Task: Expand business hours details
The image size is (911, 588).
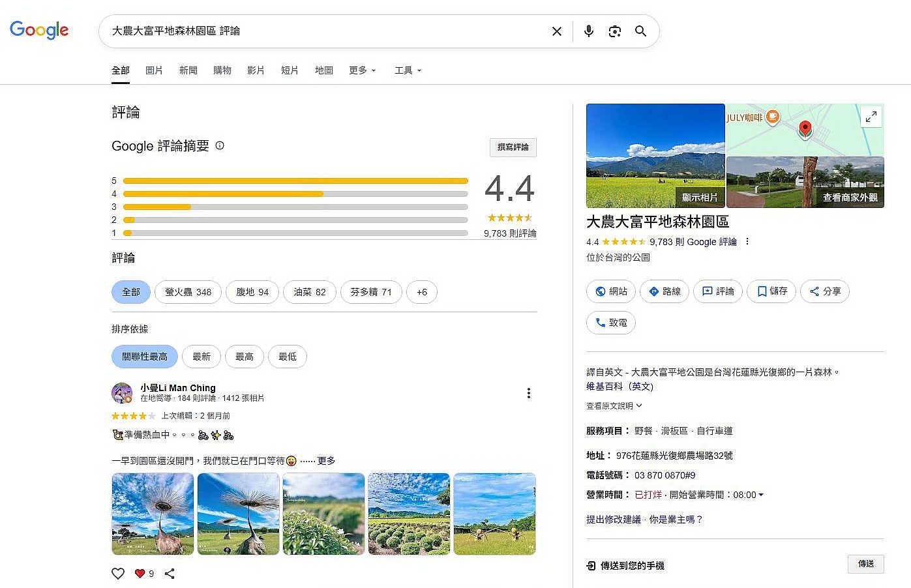Action: point(760,495)
